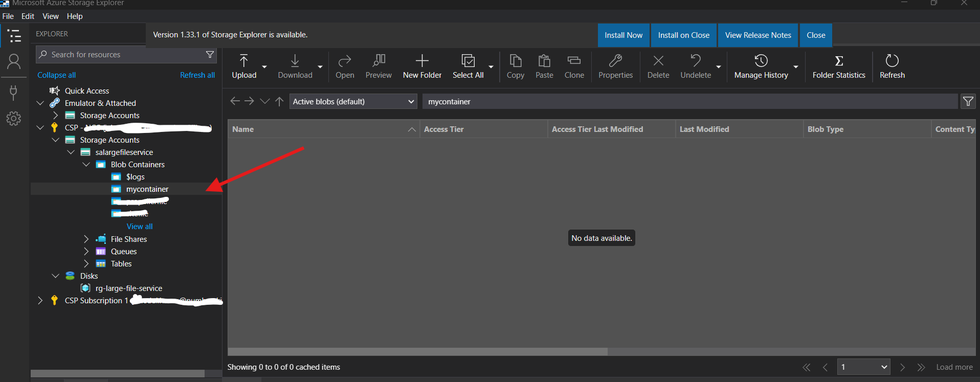Open the Account Management person icon
Viewport: 980px width, 382px height.
pos(14,62)
